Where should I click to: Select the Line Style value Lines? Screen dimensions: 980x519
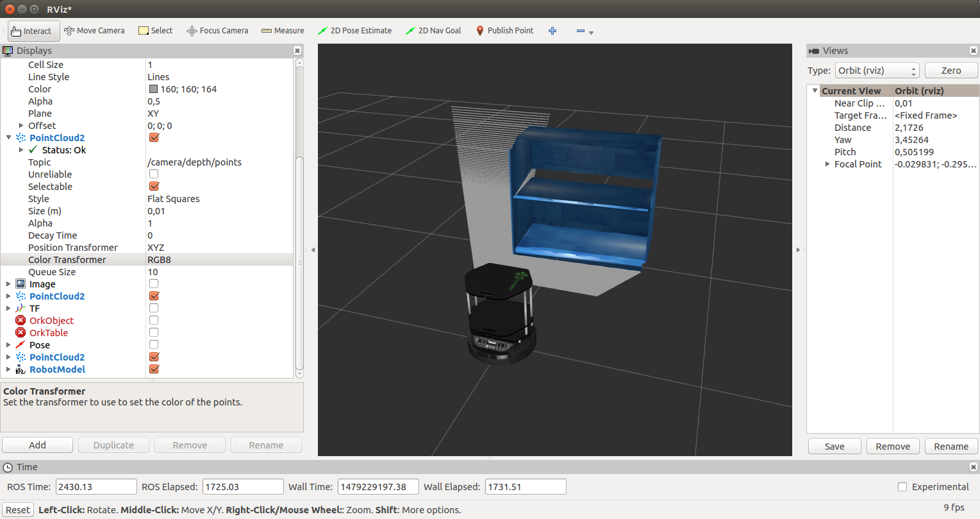(x=158, y=77)
